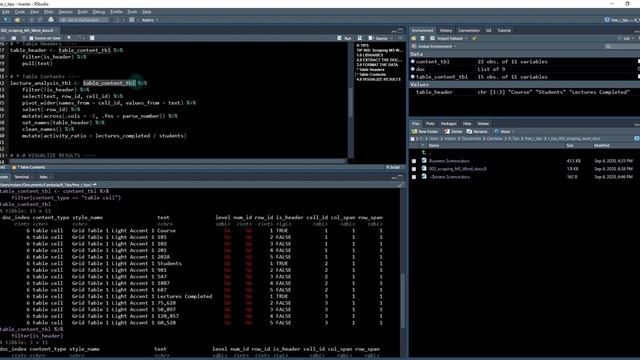Open the Table Contents section navigator dropdown
The image size is (640, 360).
point(29,167)
